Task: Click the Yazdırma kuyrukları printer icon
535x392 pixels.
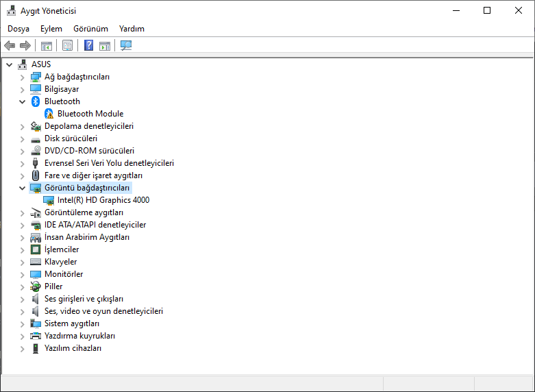Action: (x=36, y=336)
